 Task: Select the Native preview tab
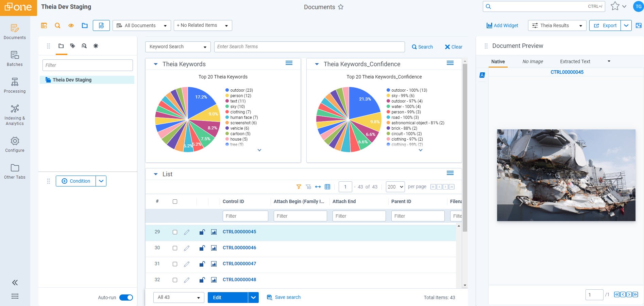(x=498, y=61)
